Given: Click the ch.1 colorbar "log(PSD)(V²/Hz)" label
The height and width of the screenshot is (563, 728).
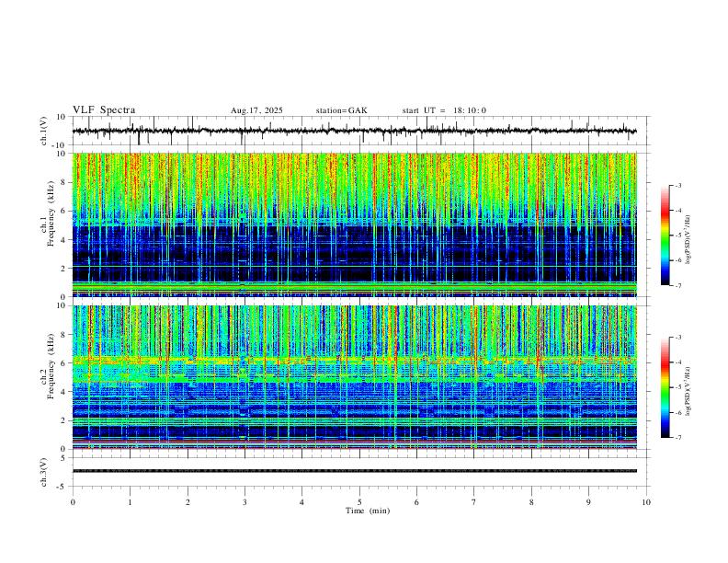Looking at the screenshot, I should (x=688, y=239).
